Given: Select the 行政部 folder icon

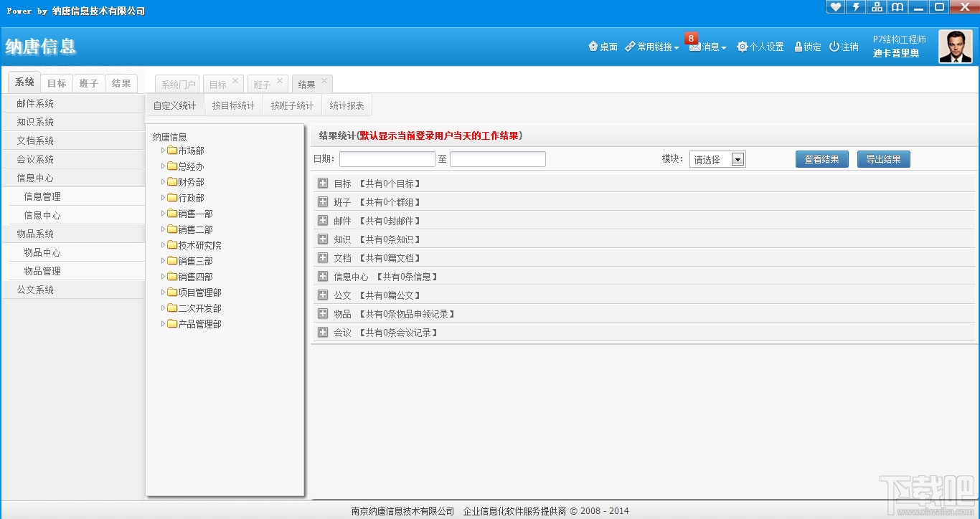Looking at the screenshot, I should click(172, 198).
